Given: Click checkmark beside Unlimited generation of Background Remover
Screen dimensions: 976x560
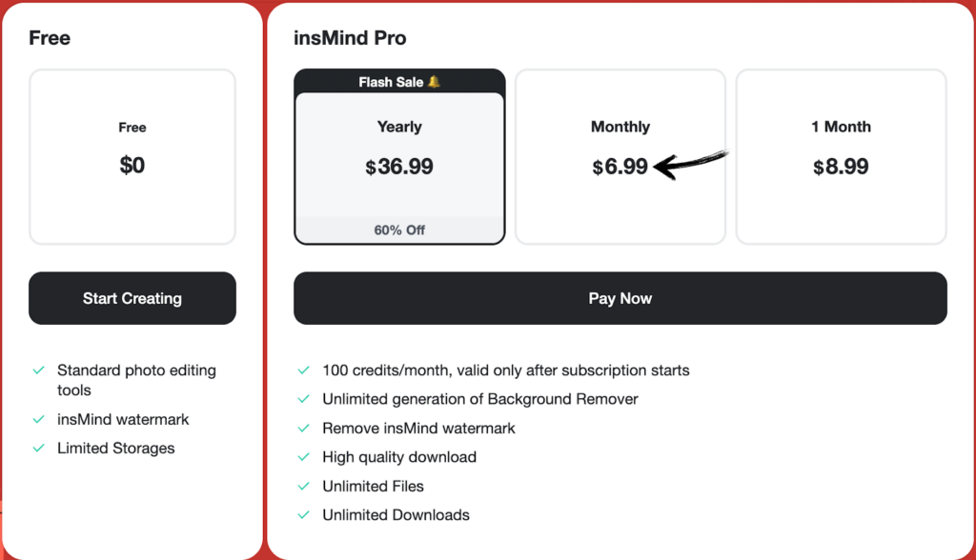Looking at the screenshot, I should coord(303,399).
